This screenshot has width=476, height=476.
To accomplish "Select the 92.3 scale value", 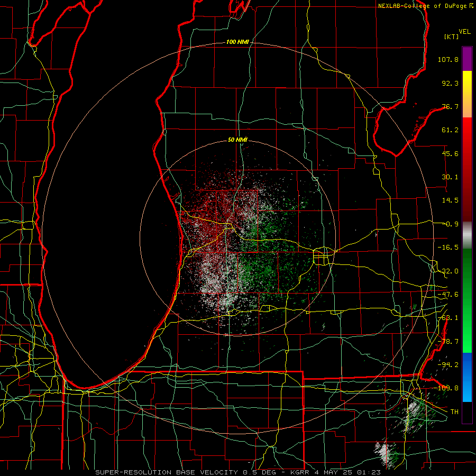I will tap(450, 83).
